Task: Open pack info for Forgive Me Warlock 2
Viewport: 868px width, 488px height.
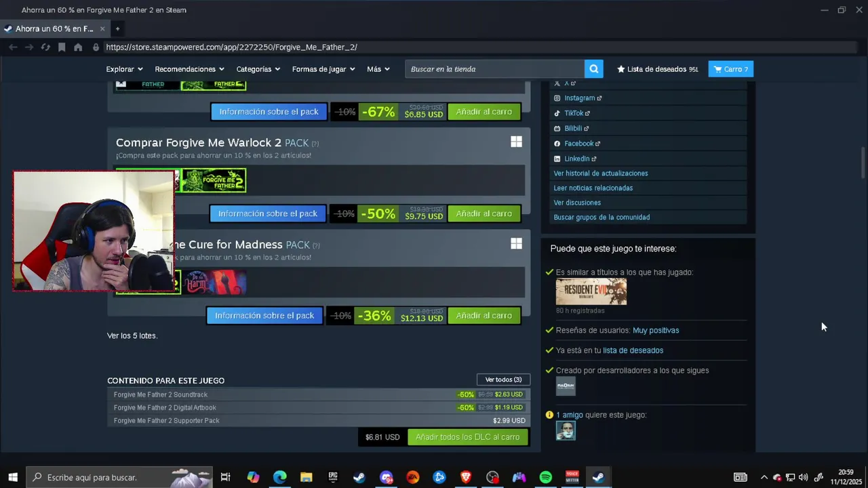Action: click(268, 213)
